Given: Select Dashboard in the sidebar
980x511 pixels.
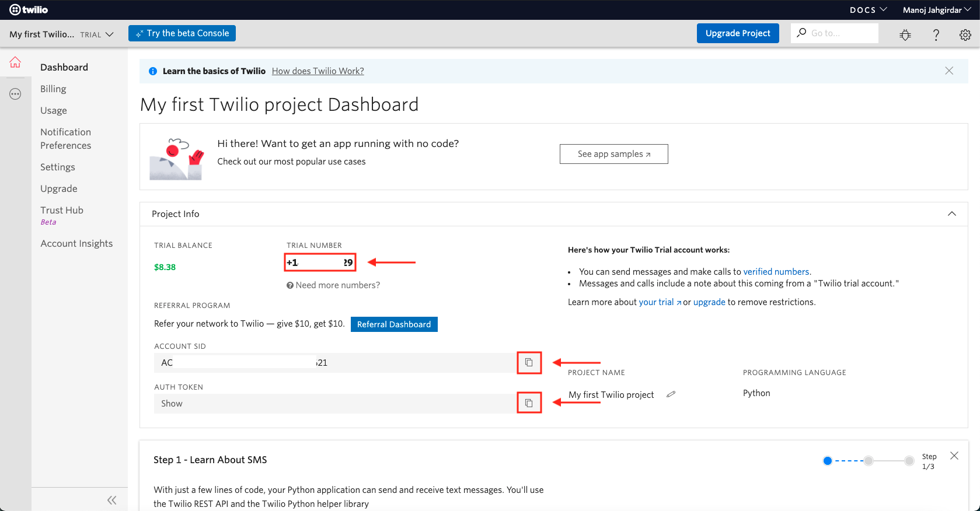Looking at the screenshot, I should [64, 67].
